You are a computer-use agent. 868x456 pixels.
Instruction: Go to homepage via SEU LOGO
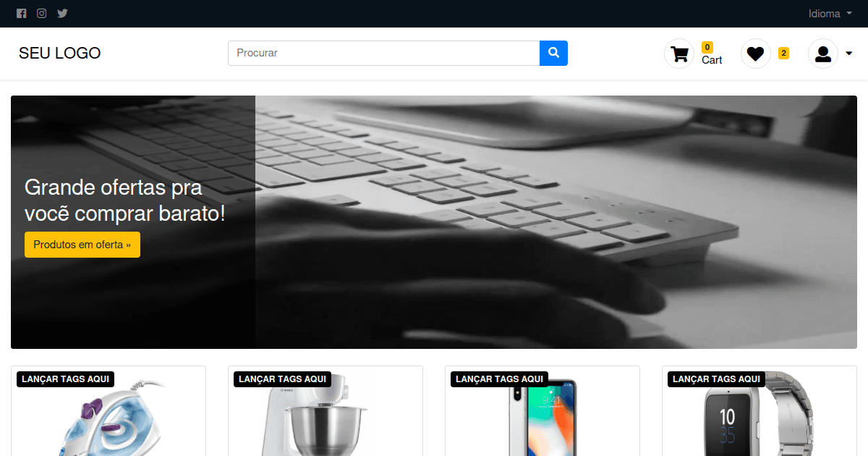click(x=60, y=53)
